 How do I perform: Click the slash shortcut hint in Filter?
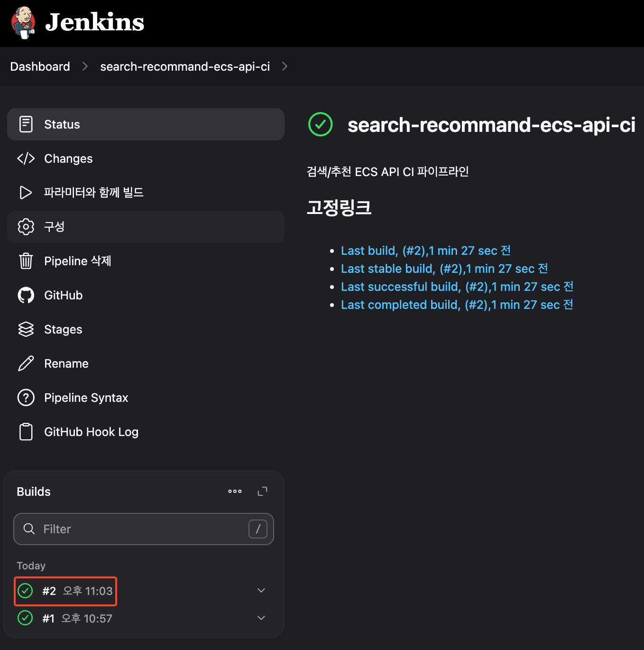[x=258, y=529]
